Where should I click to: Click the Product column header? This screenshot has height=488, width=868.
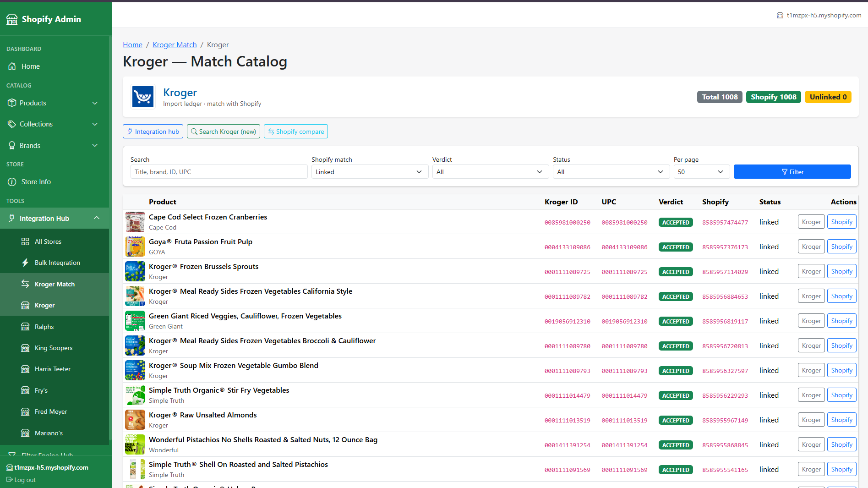coord(163,202)
